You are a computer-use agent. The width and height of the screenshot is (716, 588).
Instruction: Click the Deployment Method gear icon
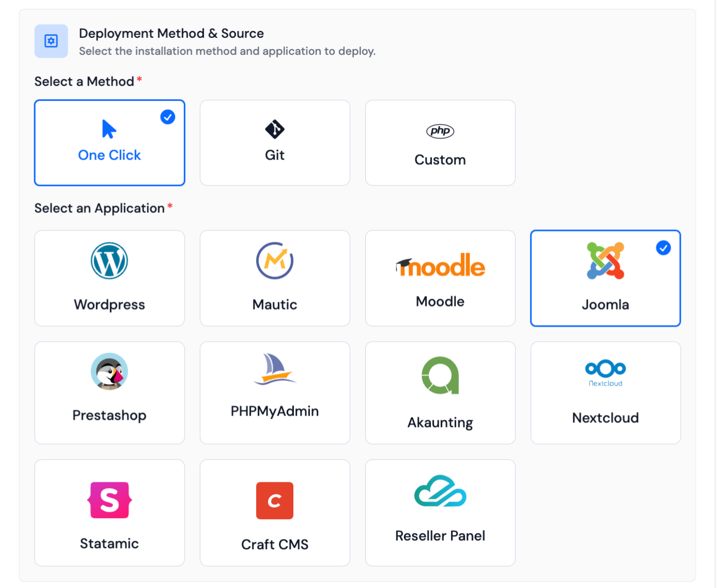pos(51,41)
